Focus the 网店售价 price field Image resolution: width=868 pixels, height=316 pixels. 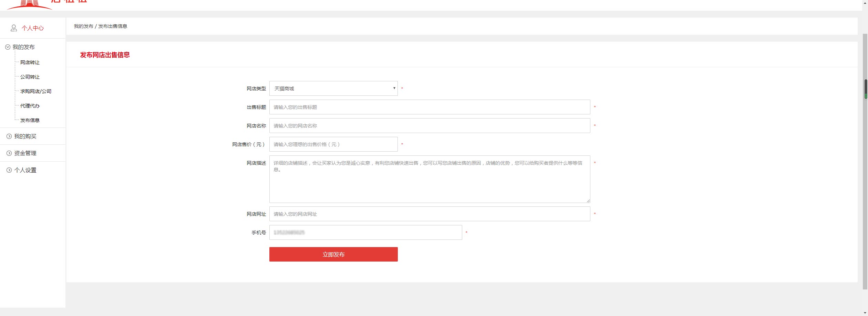pos(333,144)
